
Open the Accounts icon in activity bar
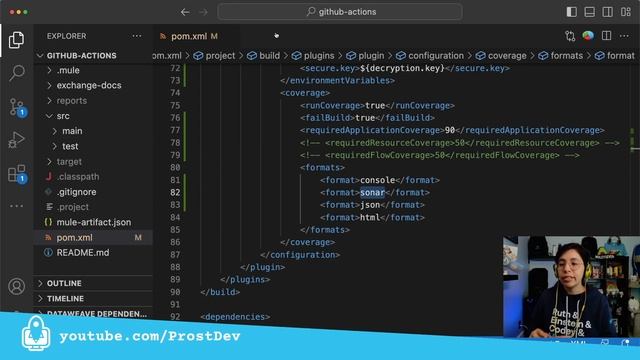(16, 287)
